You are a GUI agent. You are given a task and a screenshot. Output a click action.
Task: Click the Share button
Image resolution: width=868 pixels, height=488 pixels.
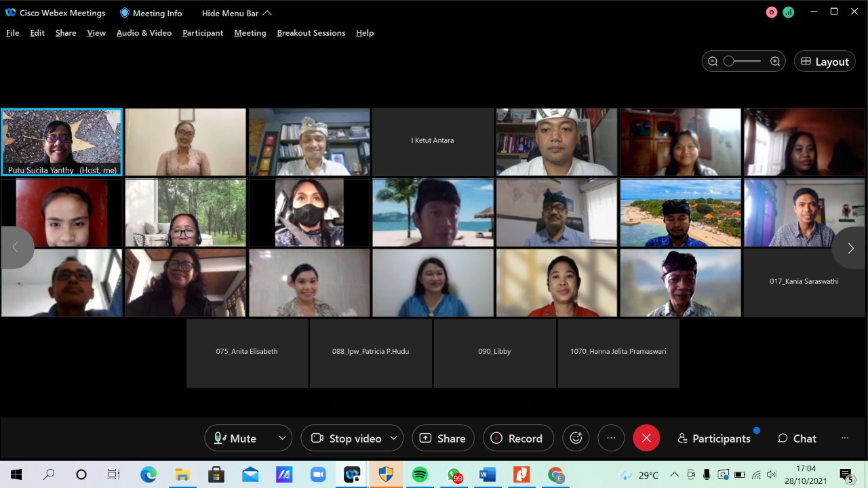point(443,439)
